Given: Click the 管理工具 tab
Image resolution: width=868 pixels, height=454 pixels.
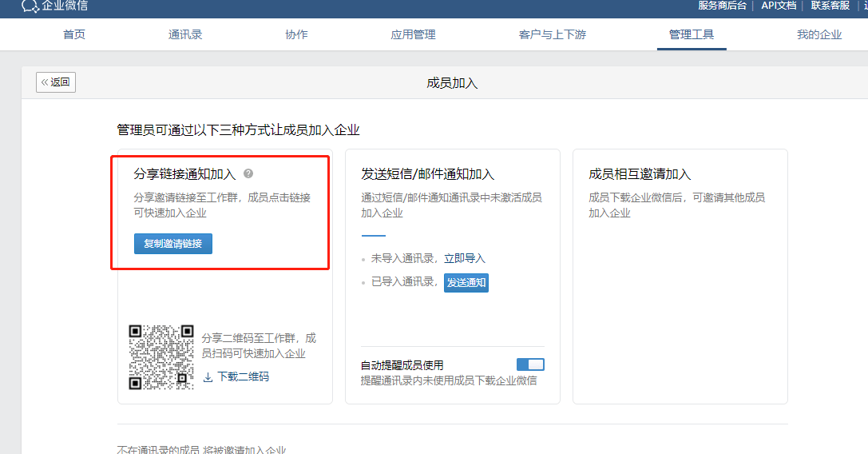Looking at the screenshot, I should 692,34.
